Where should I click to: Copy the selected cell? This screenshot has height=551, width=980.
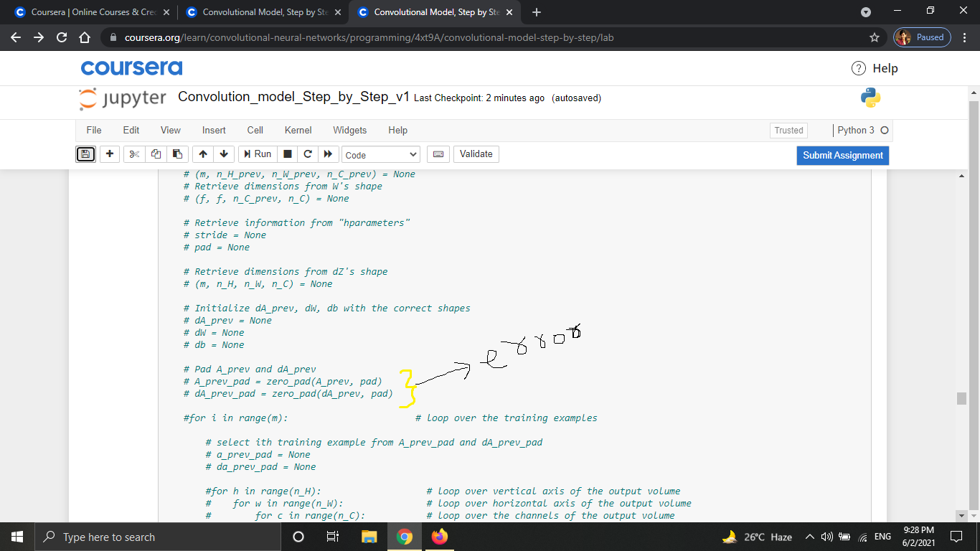156,154
